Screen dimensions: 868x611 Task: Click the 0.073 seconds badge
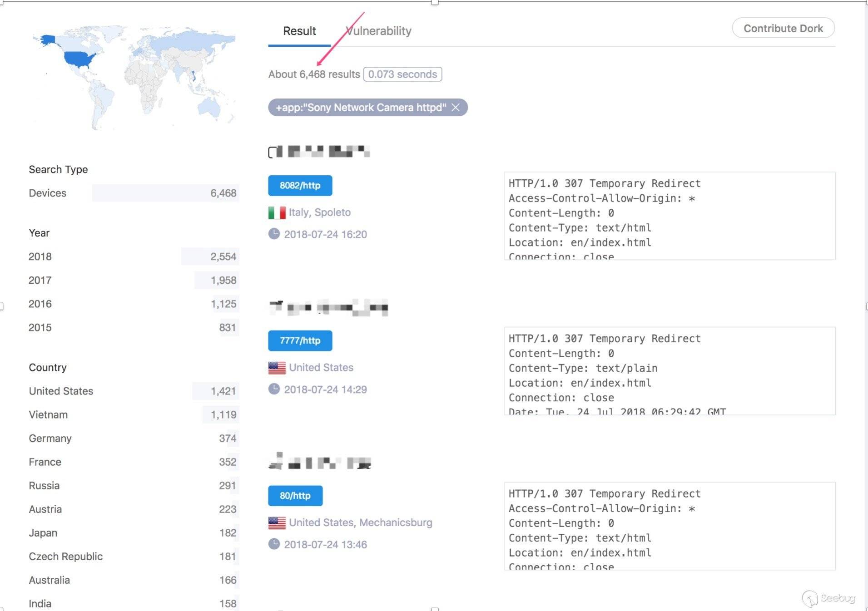click(402, 74)
